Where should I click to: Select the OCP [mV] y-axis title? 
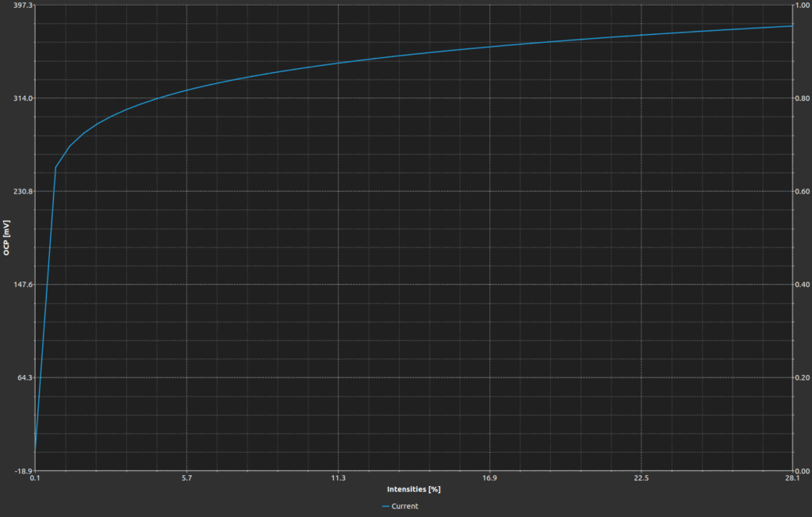tap(6, 238)
